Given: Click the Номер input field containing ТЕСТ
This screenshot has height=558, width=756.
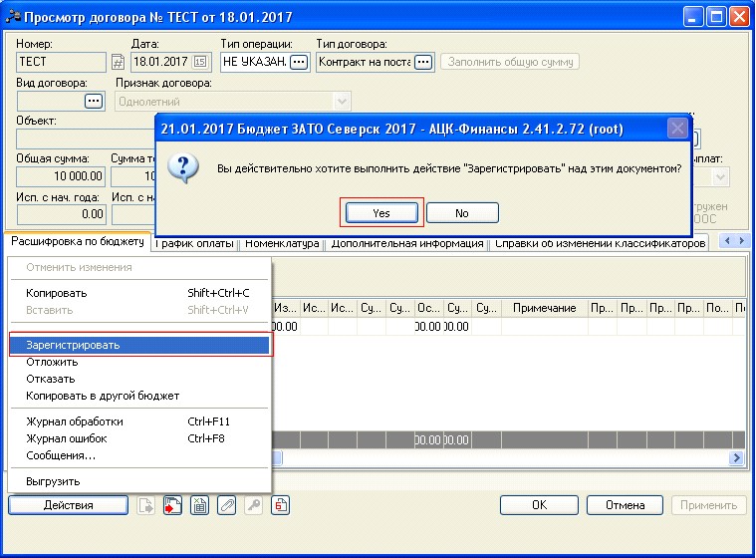Looking at the screenshot, I should (60, 63).
